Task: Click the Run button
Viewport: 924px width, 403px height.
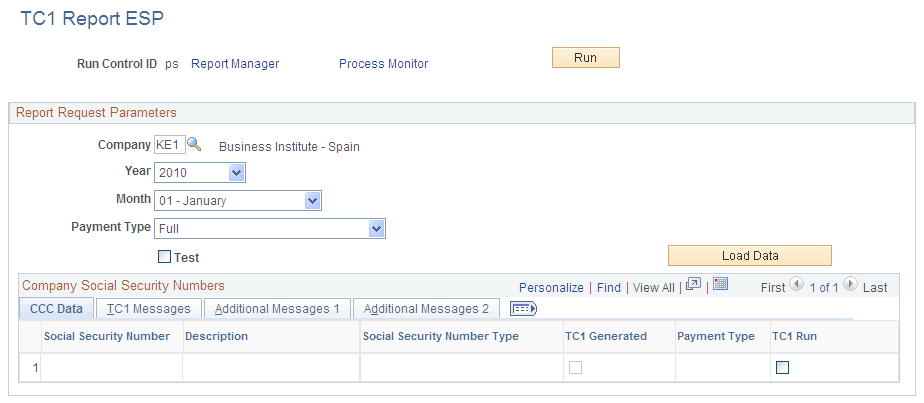Action: tap(586, 58)
